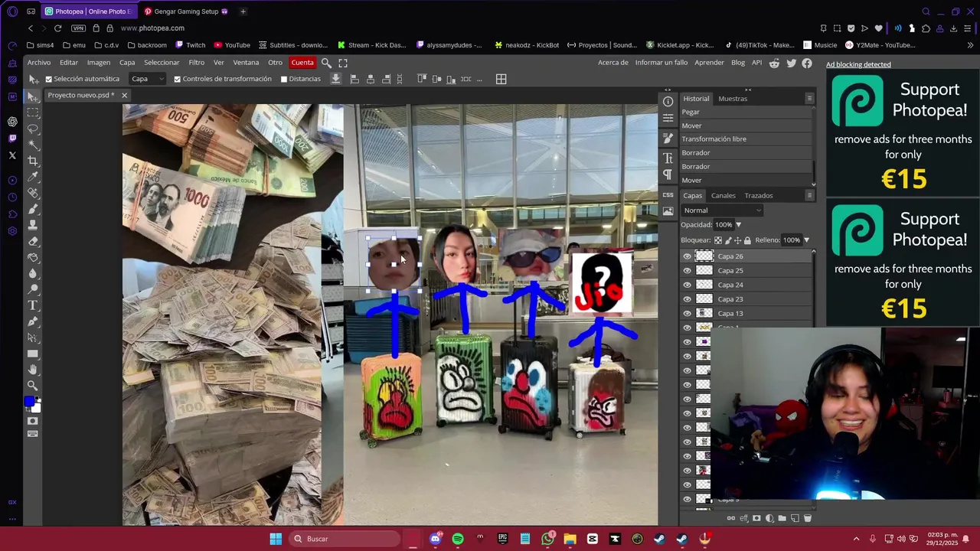Open the Capa auto-select dropdown
The width and height of the screenshot is (980, 551).
[x=148, y=79]
